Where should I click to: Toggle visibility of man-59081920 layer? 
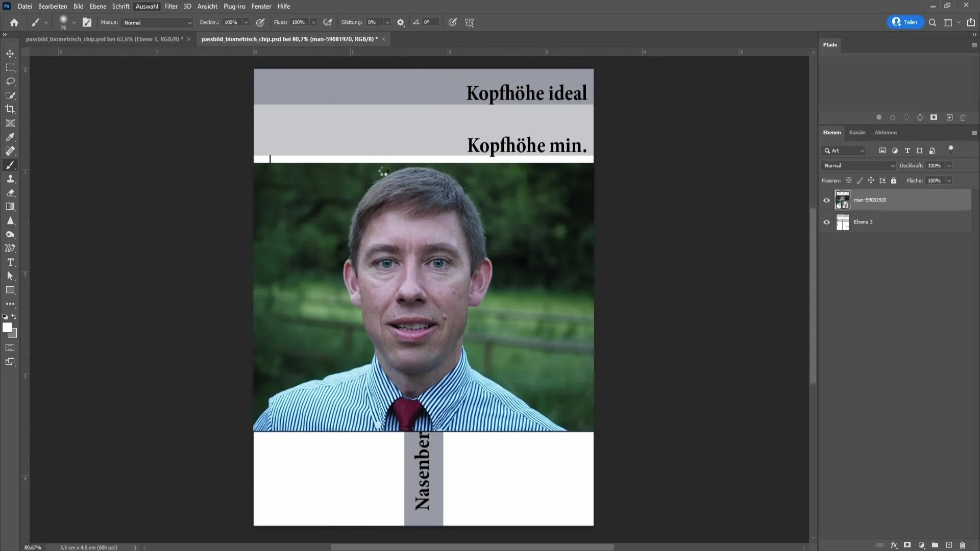coord(826,200)
